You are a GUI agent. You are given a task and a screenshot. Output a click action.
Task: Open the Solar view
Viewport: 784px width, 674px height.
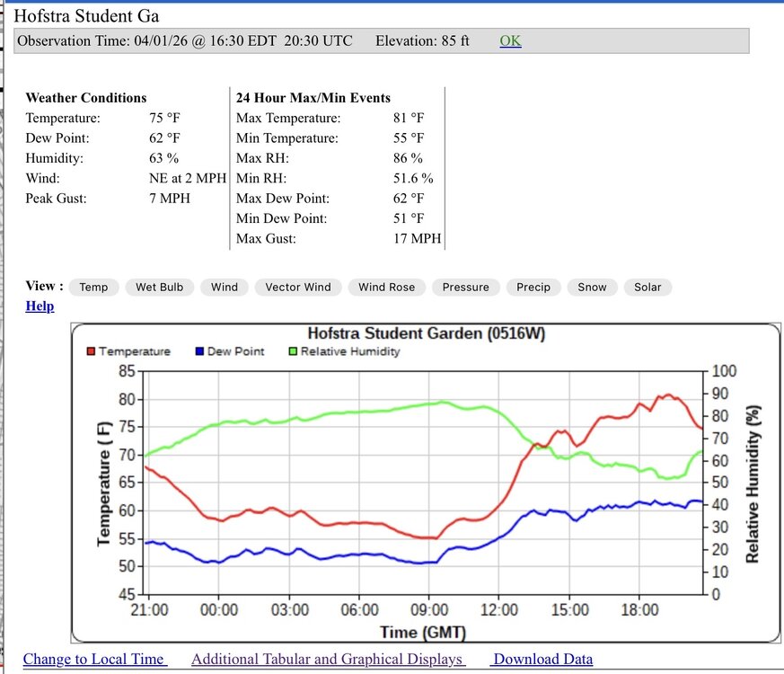pos(647,287)
